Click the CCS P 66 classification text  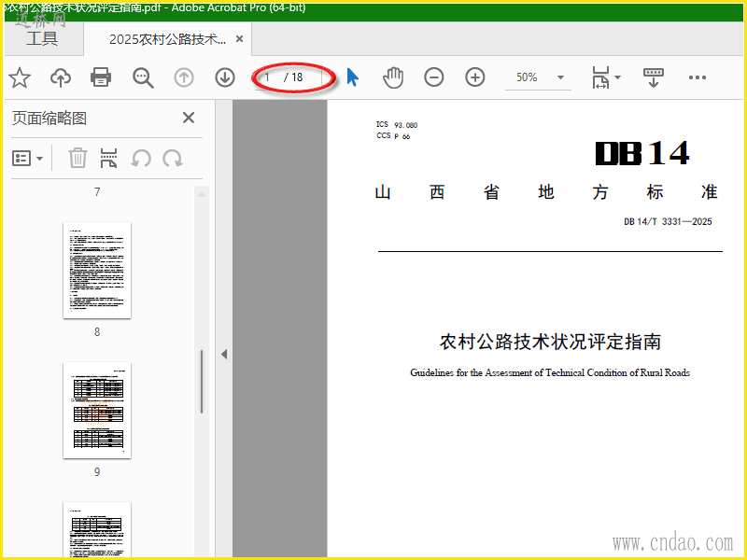tap(393, 136)
